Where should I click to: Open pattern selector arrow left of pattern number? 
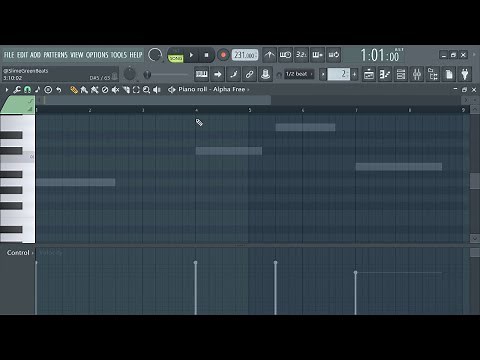(x=323, y=74)
